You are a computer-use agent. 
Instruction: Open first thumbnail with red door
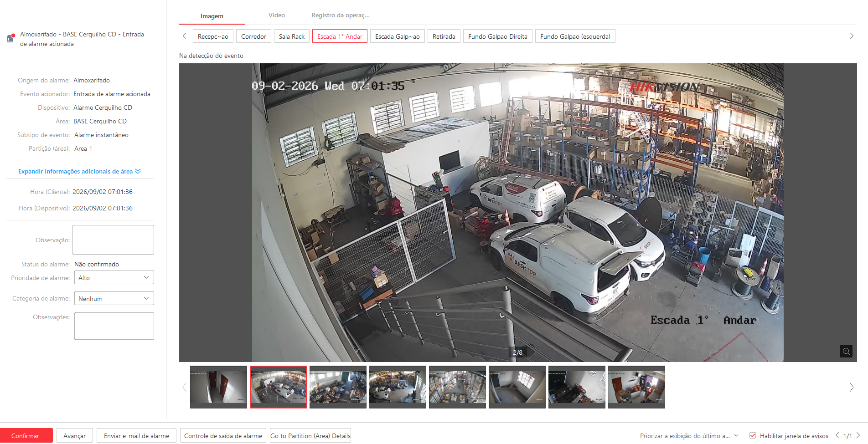point(218,387)
